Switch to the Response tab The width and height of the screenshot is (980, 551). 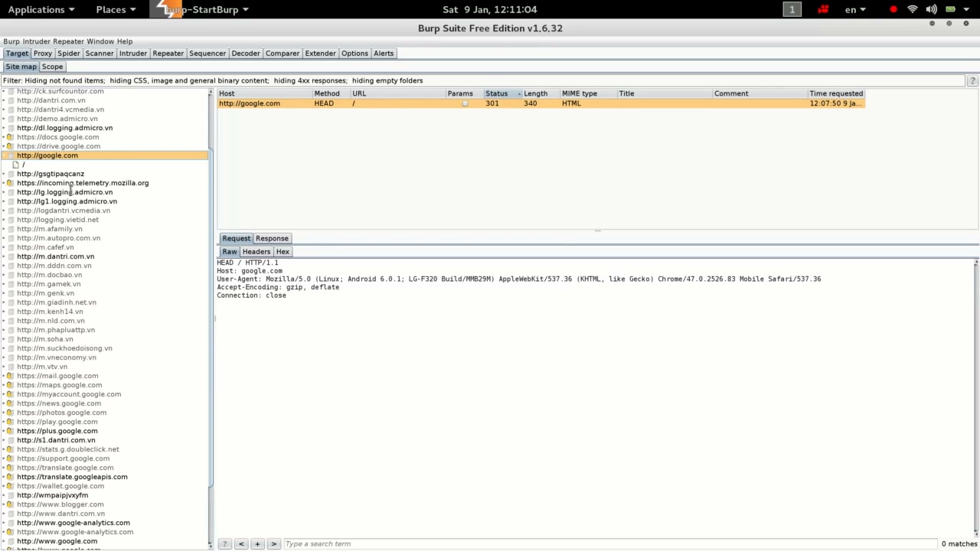(272, 238)
